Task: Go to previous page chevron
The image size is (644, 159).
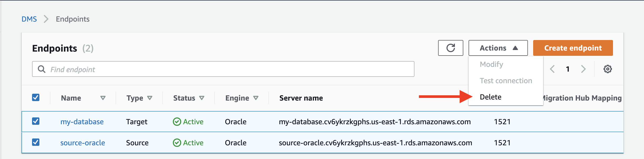Action: (552, 69)
